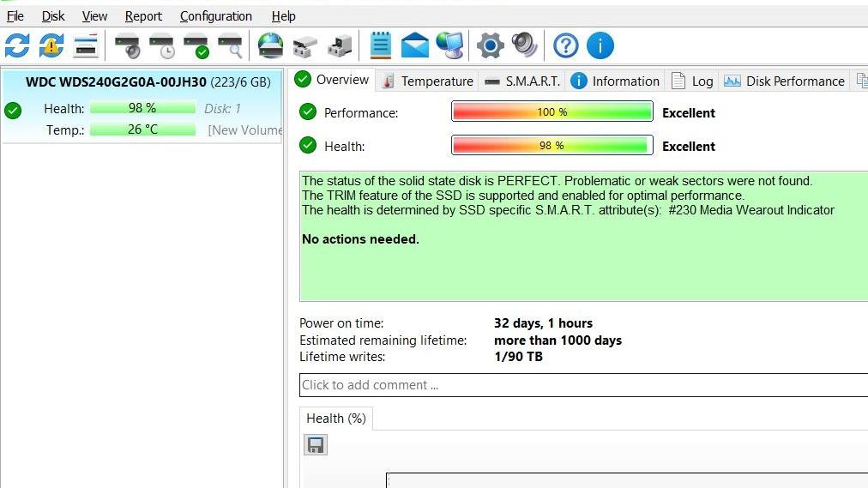868x488 pixels.
Task: Switch to the Temperature tab
Action: (427, 81)
